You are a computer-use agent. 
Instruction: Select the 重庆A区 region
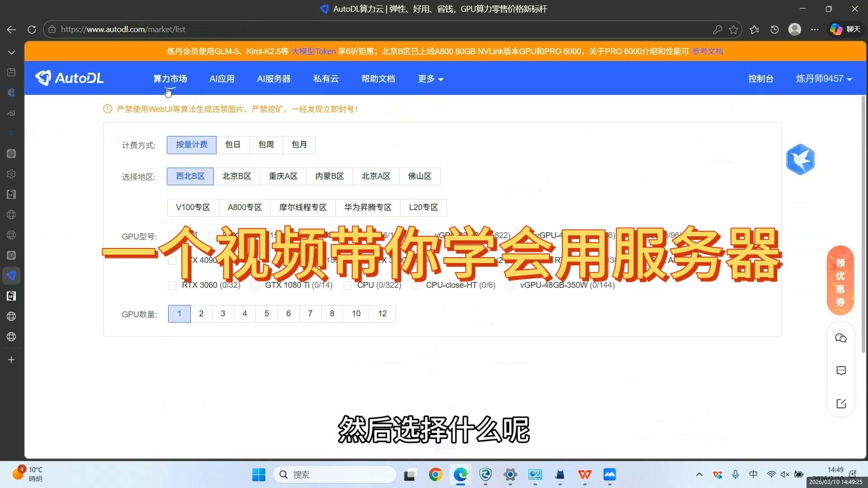(x=283, y=176)
